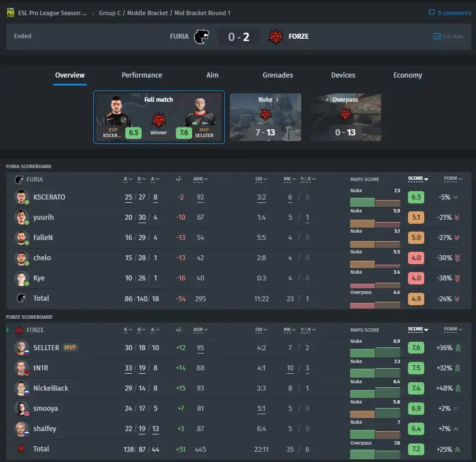
Task: Open shalfey's player avatar
Action: tap(21, 429)
